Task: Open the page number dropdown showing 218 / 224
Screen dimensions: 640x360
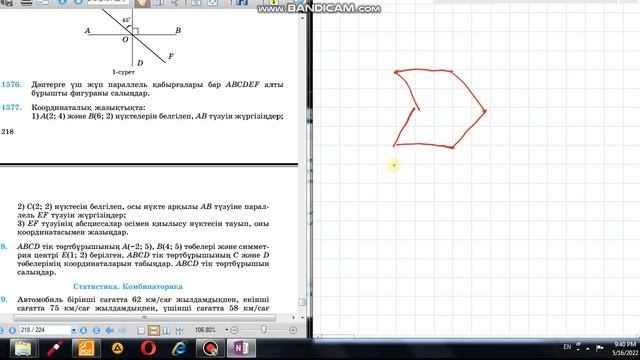Action: click(74, 330)
